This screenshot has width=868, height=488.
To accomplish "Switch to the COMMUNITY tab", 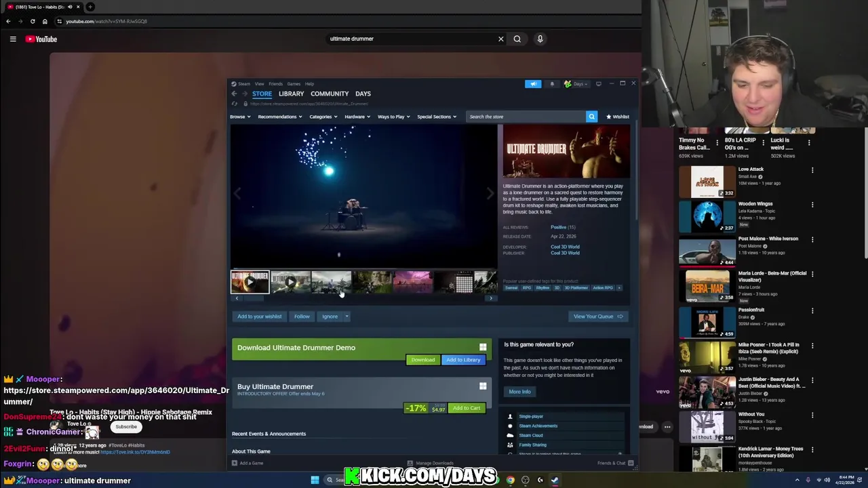I will 330,94.
